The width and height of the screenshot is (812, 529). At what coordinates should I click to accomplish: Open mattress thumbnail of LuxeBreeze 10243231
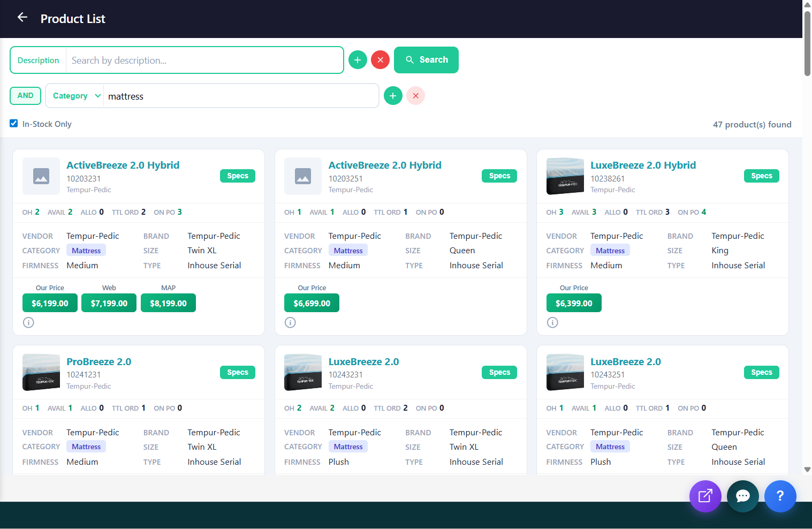tap(303, 372)
